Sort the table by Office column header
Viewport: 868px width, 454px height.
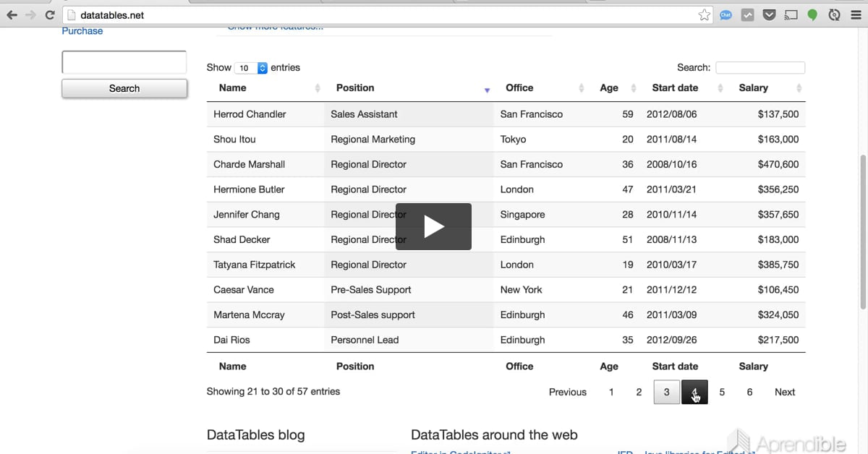click(x=540, y=88)
